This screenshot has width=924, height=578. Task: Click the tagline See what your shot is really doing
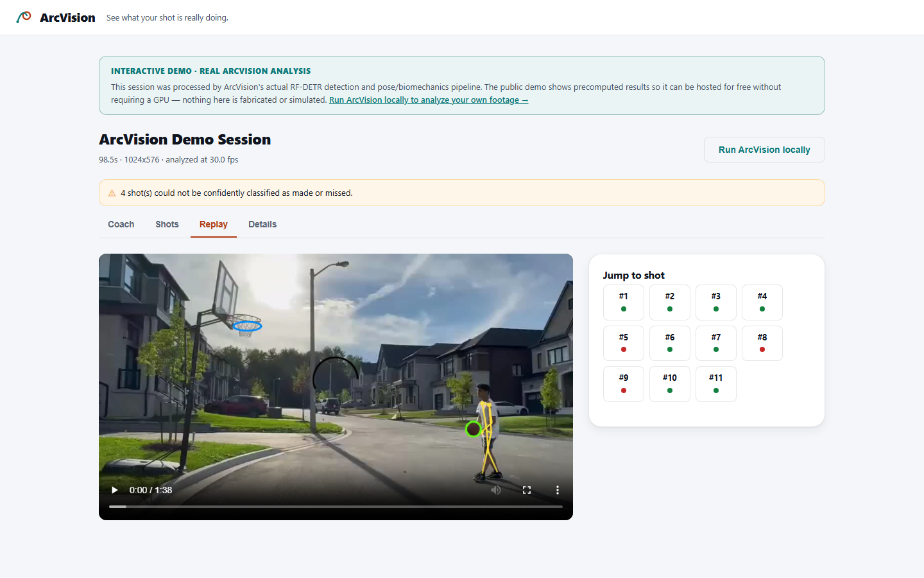point(167,18)
